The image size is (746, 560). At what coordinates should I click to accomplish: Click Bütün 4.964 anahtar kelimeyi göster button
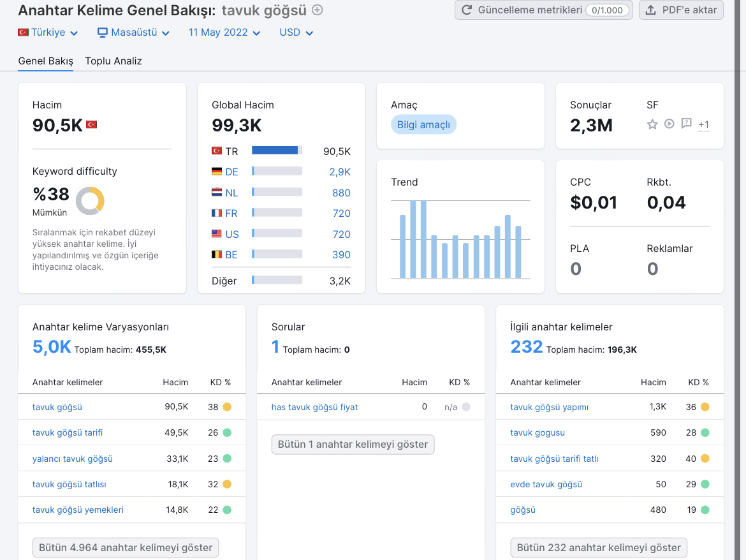tap(126, 548)
